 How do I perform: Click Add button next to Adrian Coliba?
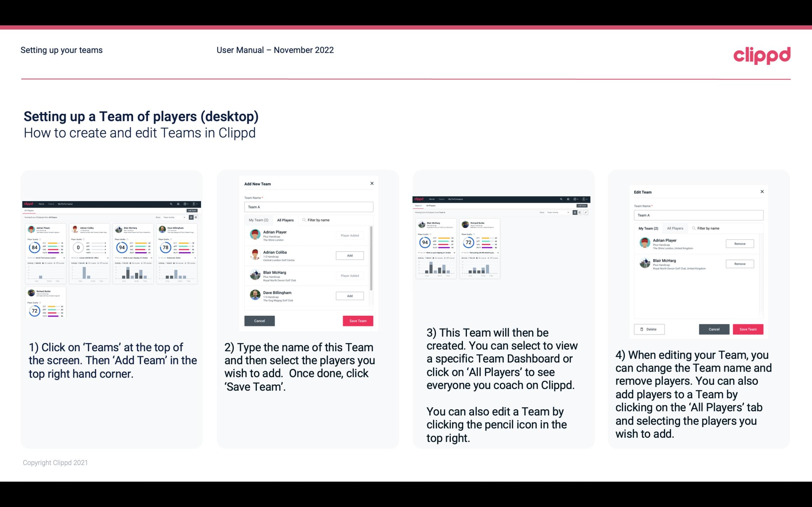point(349,255)
